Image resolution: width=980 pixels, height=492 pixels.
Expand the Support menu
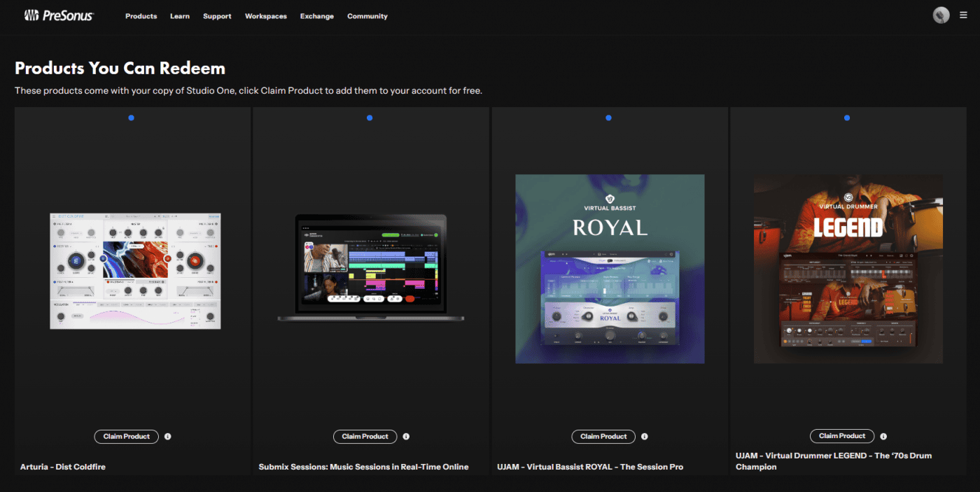tap(217, 16)
